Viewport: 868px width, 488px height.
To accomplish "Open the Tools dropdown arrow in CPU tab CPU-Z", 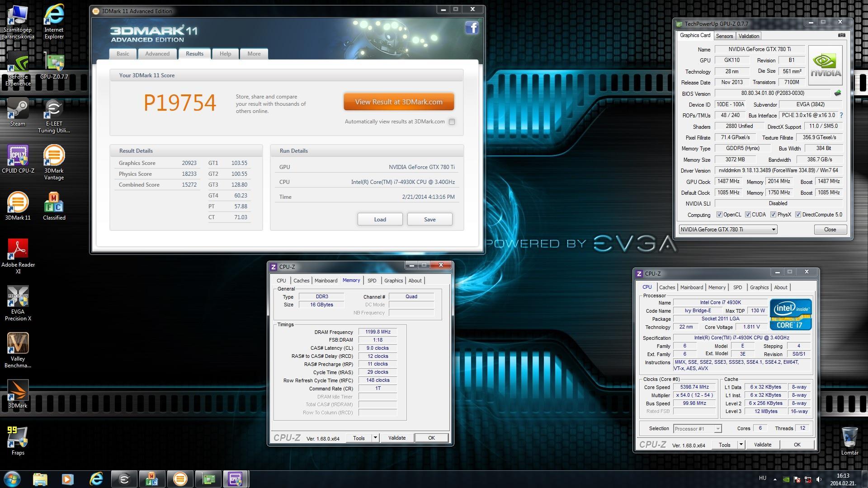I will coord(741,445).
